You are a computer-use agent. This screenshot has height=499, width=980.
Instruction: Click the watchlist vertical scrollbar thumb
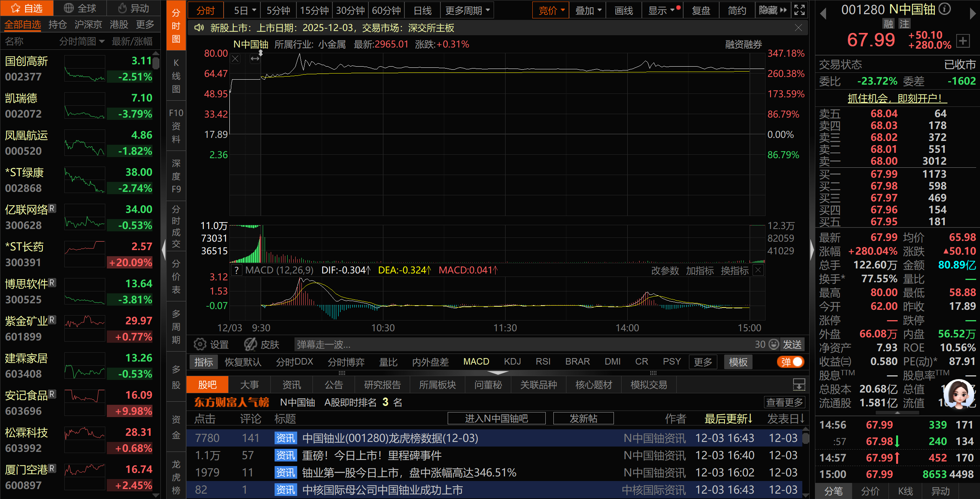click(x=155, y=63)
